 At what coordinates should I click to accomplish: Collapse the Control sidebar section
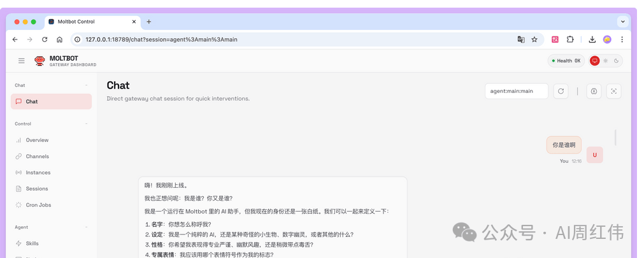[87, 124]
